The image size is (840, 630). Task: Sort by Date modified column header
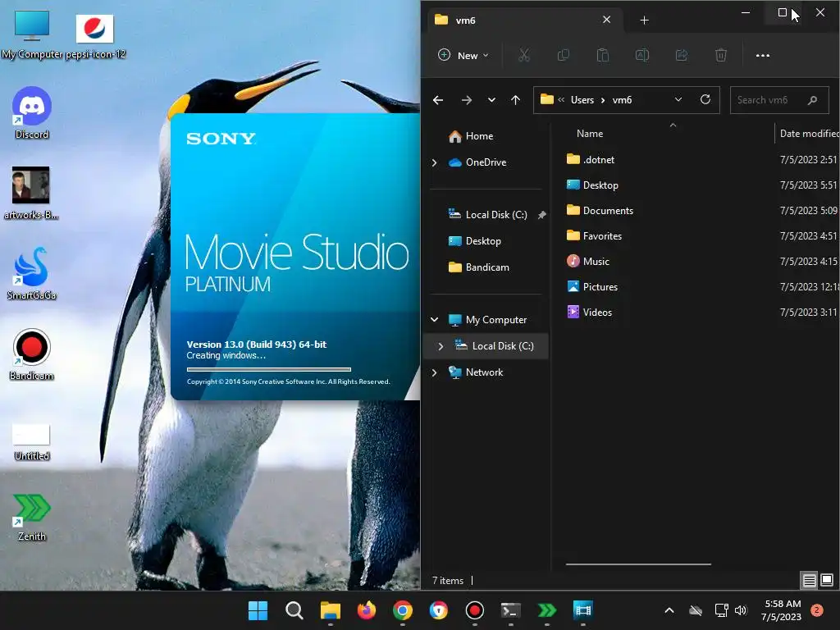pyautogui.click(x=809, y=134)
